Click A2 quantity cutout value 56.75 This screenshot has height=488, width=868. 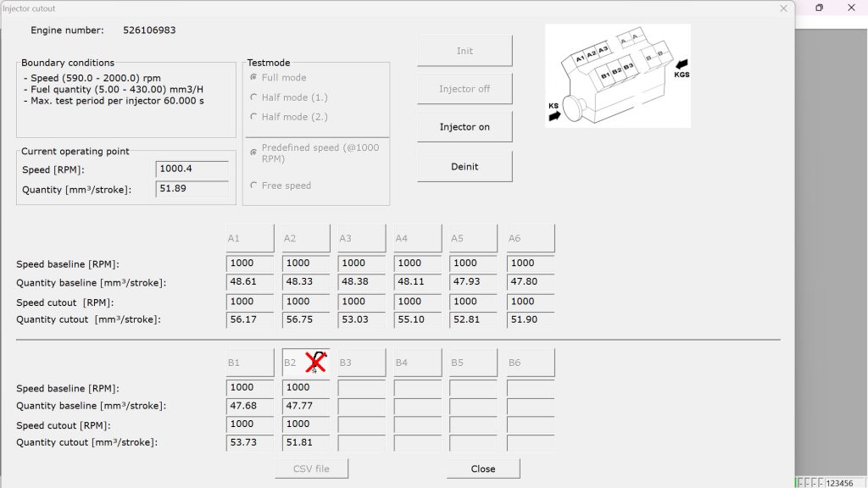[x=305, y=319]
